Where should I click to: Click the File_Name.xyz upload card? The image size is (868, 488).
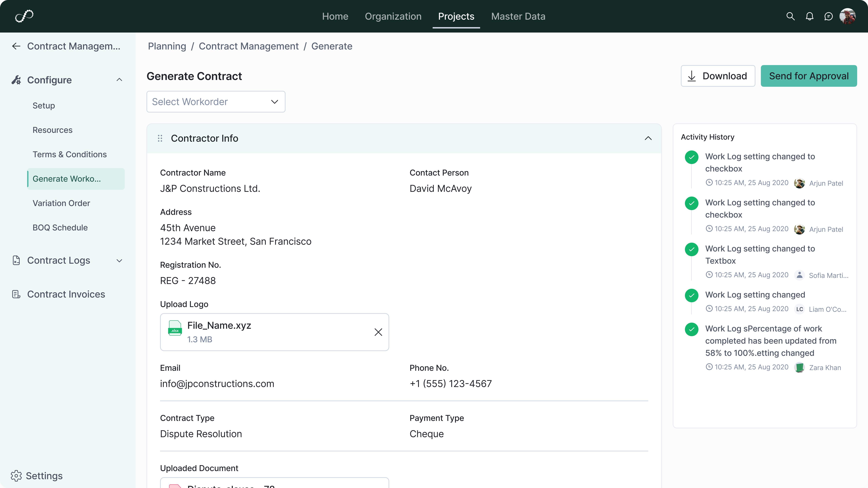pos(275,332)
